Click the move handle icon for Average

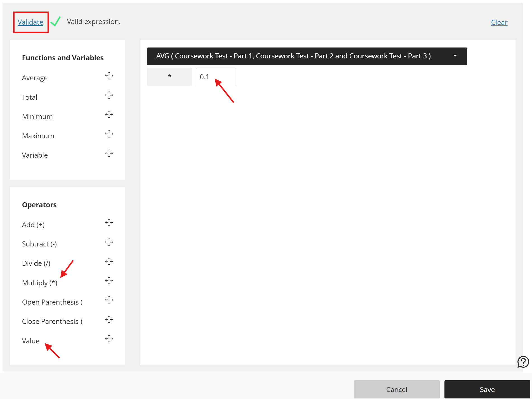pos(109,76)
